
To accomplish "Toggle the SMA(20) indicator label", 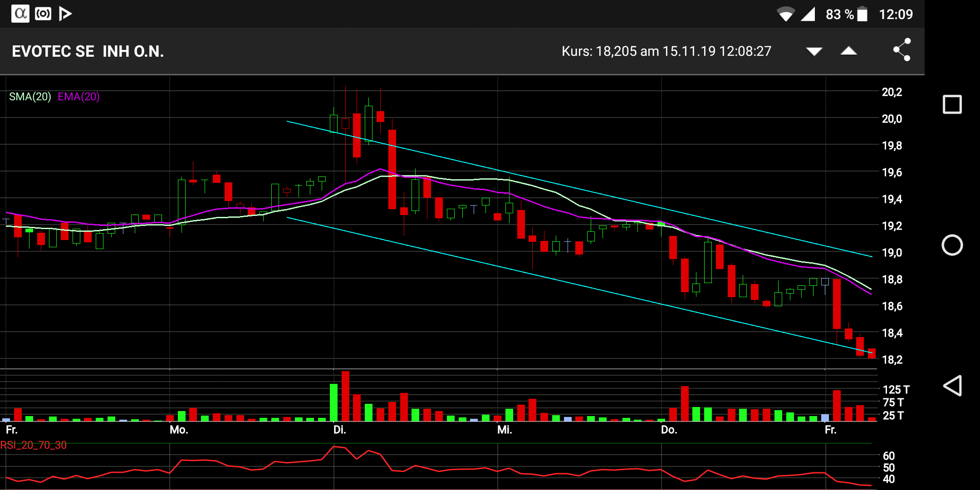I will (x=30, y=97).
